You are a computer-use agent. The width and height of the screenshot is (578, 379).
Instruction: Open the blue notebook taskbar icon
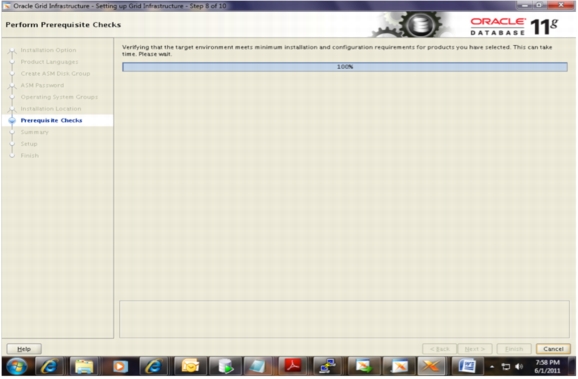point(257,367)
